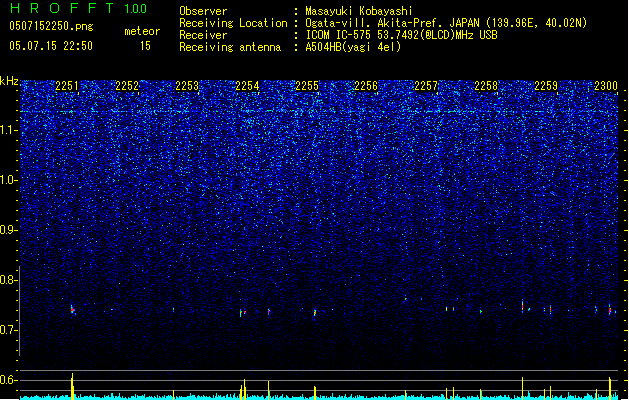Click the 2257 time marker
The width and height of the screenshot is (629, 400).
pyautogui.click(x=426, y=86)
